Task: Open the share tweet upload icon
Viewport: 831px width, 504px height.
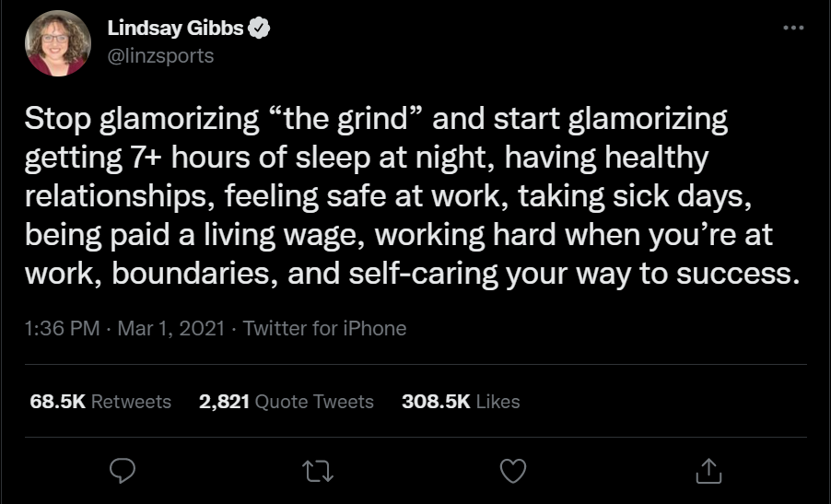Action: pos(708,471)
